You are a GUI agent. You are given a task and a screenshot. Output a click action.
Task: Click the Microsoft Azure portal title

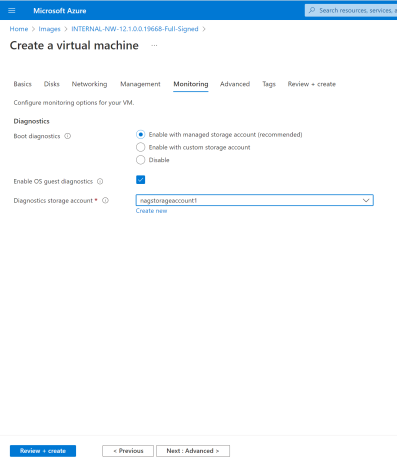tap(60, 11)
